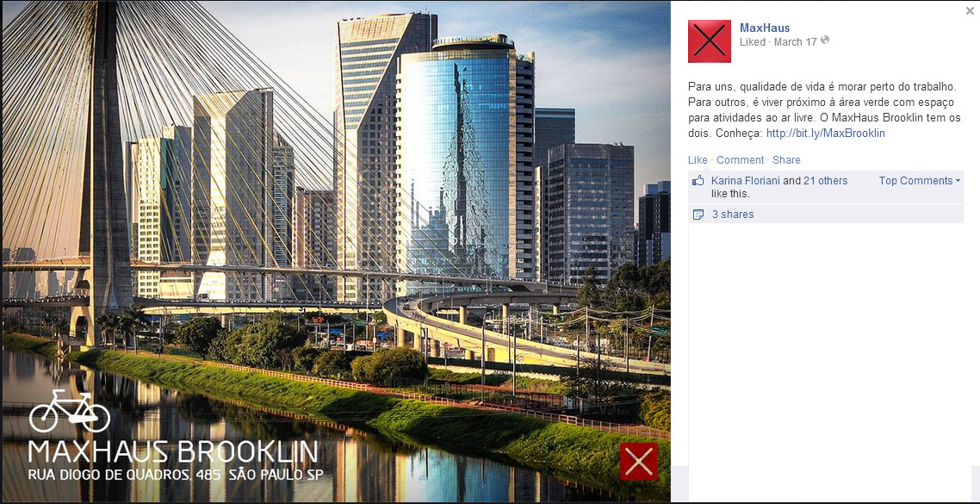
Task: Open the 3 shares list
Action: tap(733, 215)
